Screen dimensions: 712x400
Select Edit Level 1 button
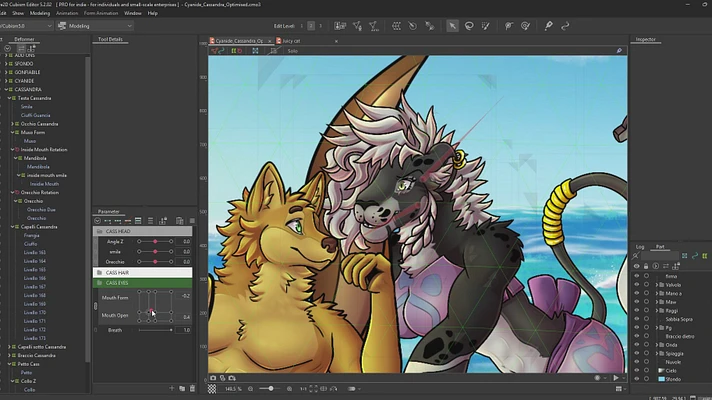tap(302, 26)
